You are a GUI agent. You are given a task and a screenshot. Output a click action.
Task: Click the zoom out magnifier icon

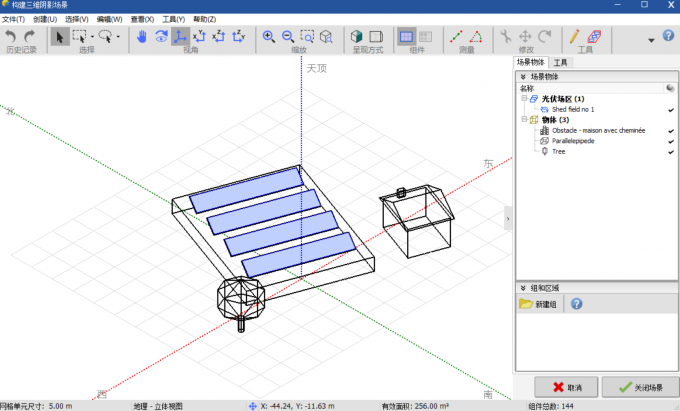288,37
